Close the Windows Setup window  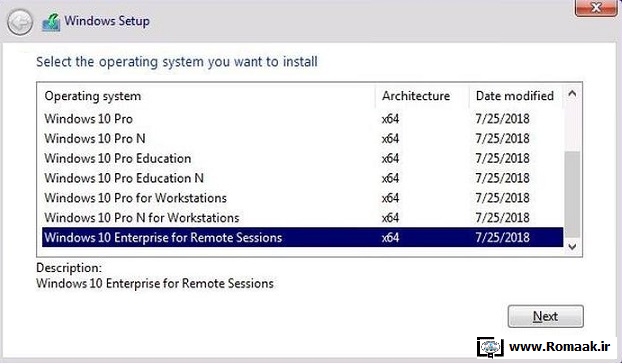(596, 8)
